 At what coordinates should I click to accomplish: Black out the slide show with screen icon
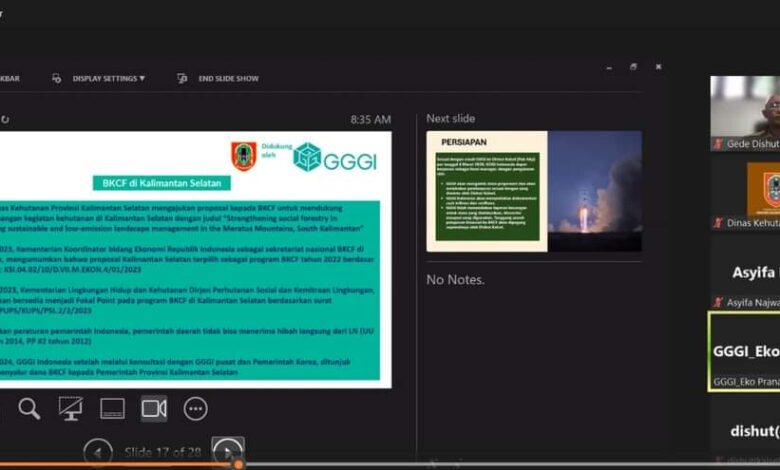pyautogui.click(x=70, y=408)
